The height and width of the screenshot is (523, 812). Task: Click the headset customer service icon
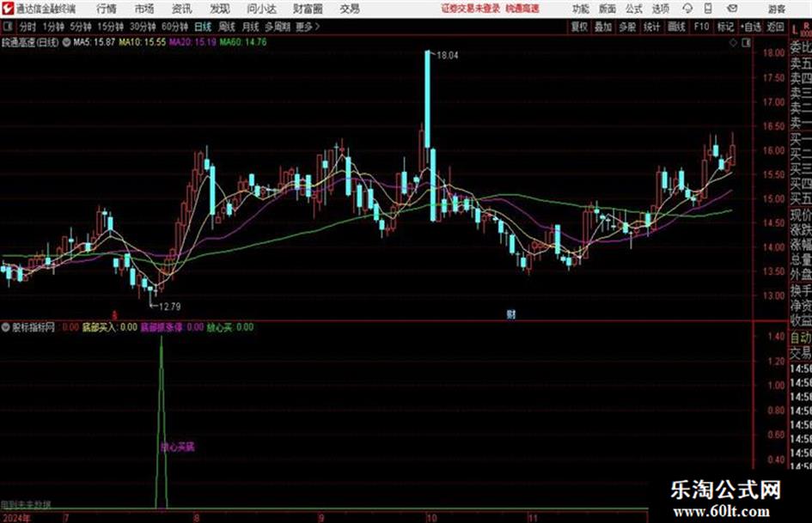pos(687,9)
